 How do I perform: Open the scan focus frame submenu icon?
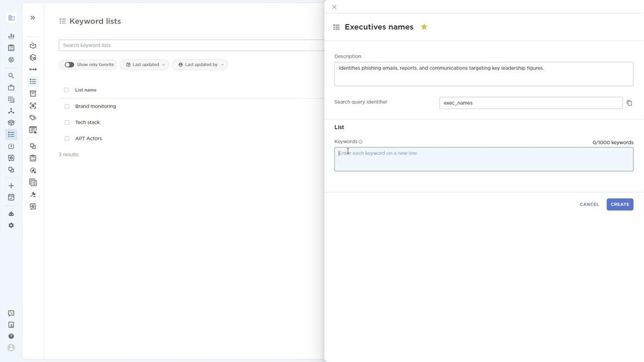click(33, 106)
